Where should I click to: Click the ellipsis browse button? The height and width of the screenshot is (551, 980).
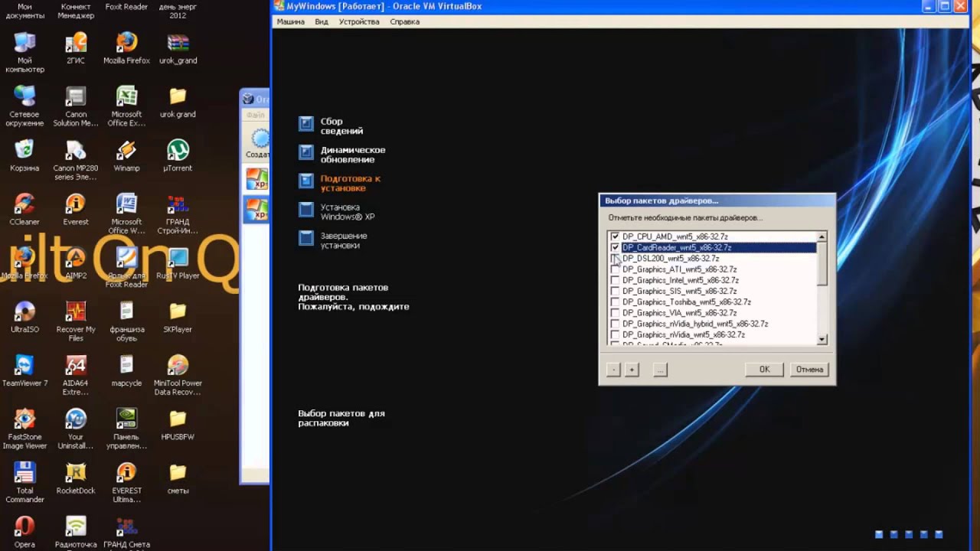point(660,370)
